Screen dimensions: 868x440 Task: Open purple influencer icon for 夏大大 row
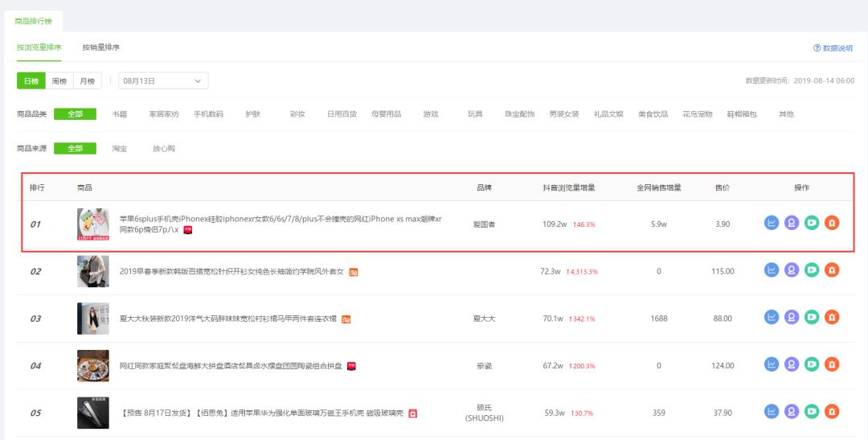point(792,317)
